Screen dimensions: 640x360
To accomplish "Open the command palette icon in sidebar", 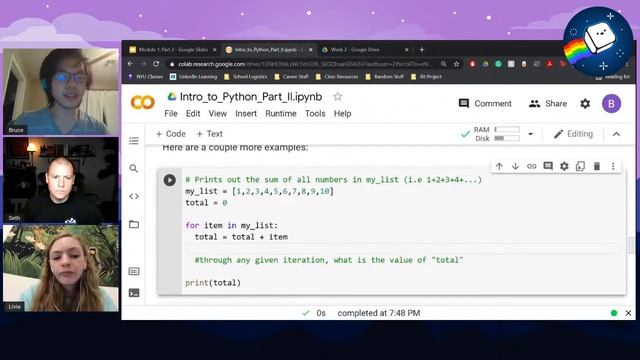I will click(134, 271).
